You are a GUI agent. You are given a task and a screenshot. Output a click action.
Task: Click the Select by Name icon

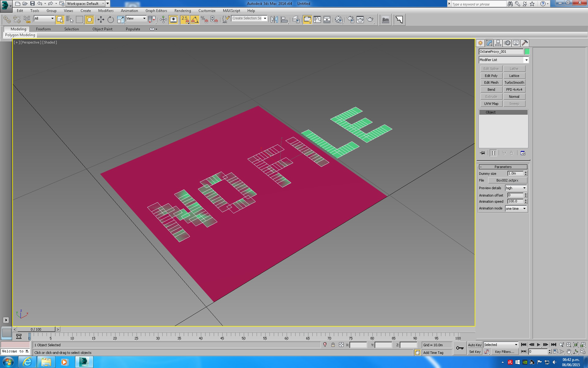coord(70,20)
